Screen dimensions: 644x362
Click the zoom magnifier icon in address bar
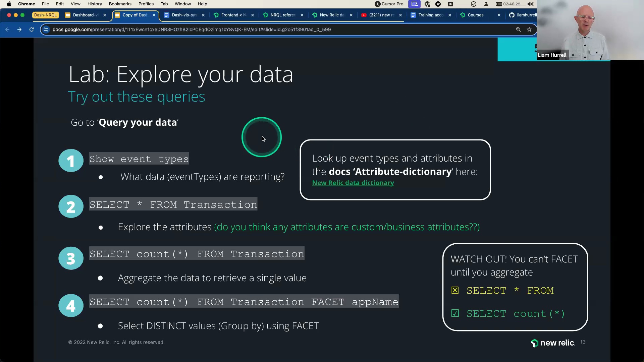pyautogui.click(x=518, y=29)
